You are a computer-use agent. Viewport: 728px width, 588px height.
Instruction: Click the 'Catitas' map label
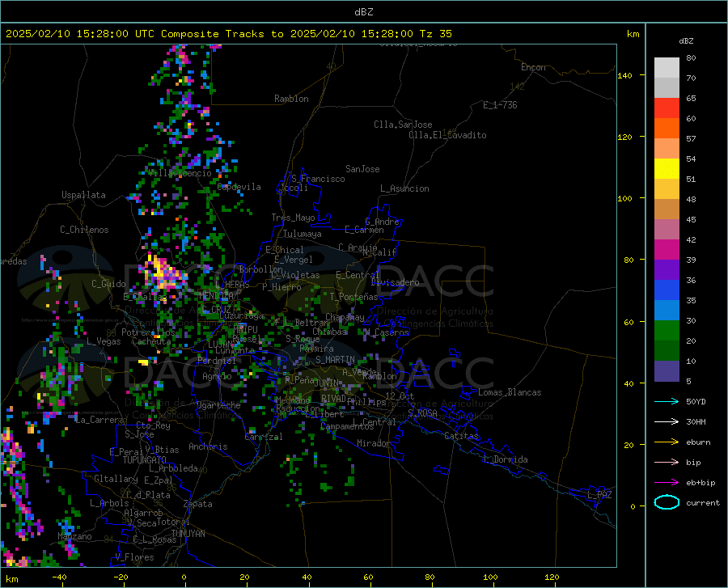[462, 436]
